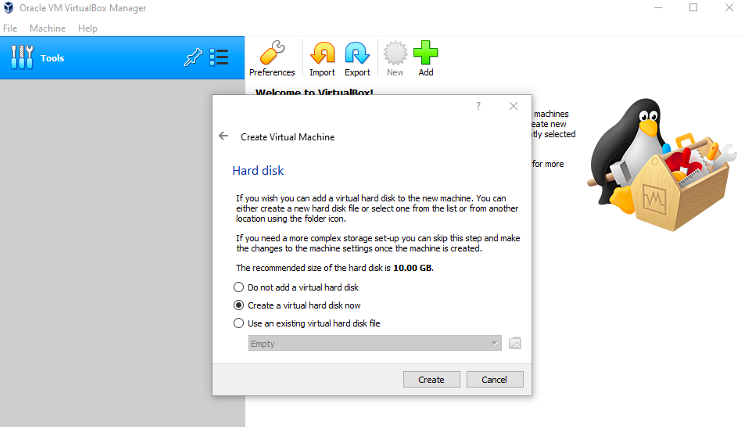Click the Create Virtual Machine title text
Screen dimensions: 749x427
tap(288, 137)
